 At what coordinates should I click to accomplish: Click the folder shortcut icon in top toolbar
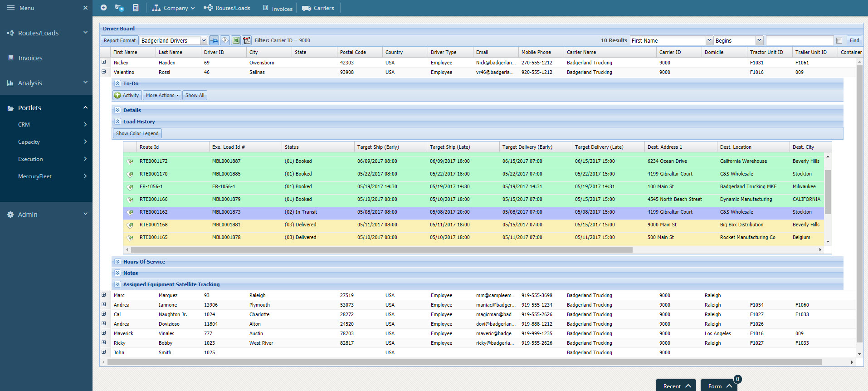tap(119, 8)
